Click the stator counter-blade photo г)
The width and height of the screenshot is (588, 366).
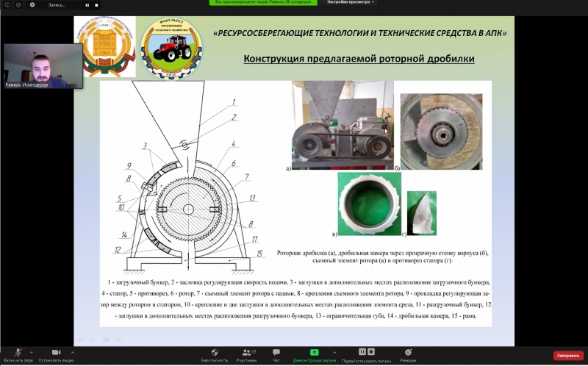tap(422, 213)
